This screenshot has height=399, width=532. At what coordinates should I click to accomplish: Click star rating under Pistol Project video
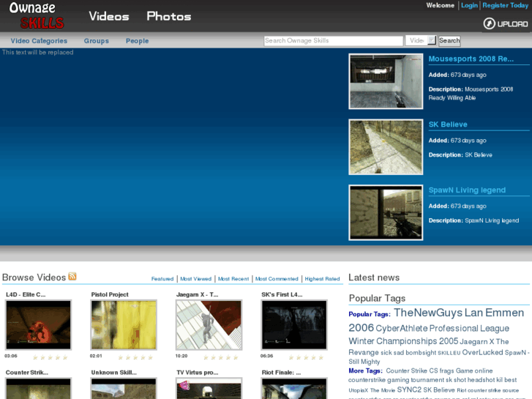point(135,357)
